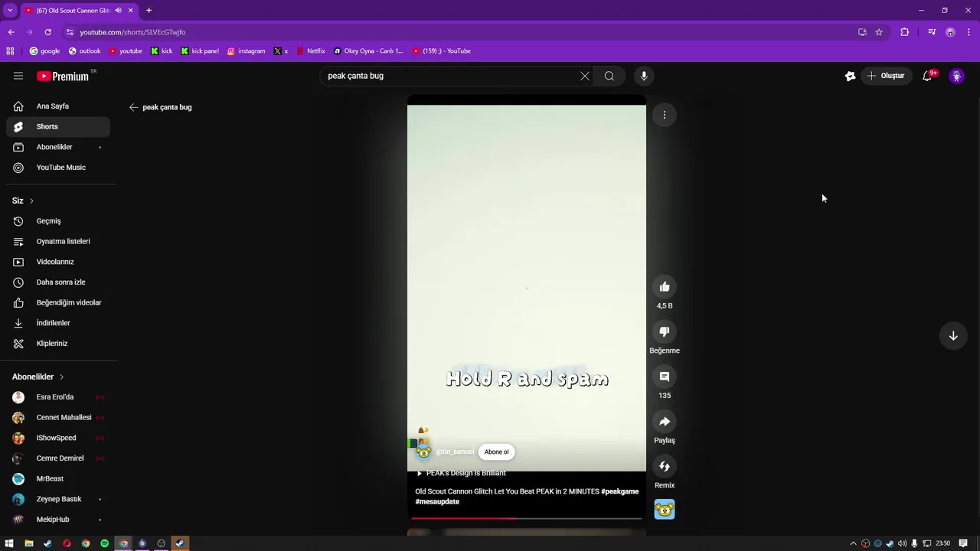Bookmark this page with star icon
The width and height of the screenshot is (980, 551).
[879, 32]
